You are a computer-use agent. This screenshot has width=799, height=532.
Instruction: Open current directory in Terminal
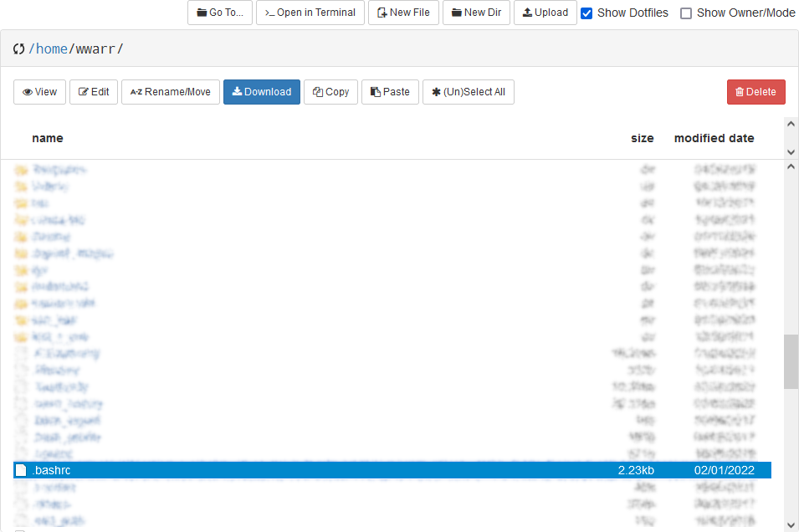click(310, 13)
